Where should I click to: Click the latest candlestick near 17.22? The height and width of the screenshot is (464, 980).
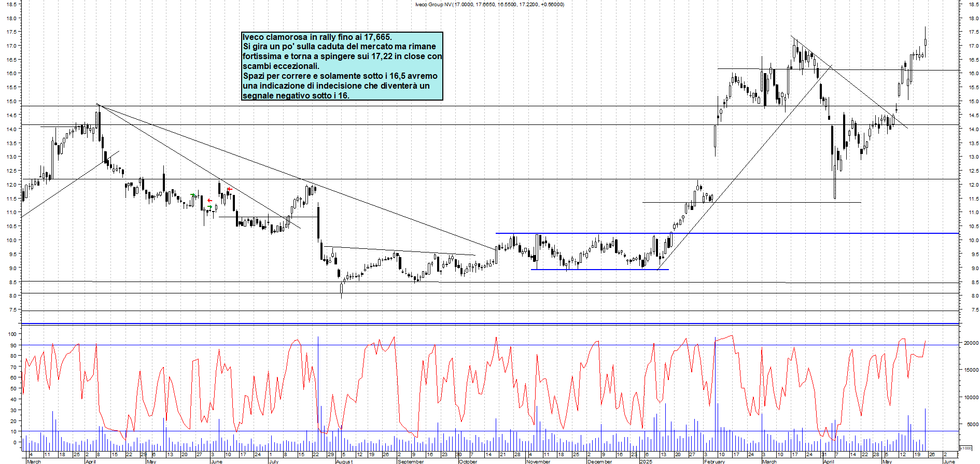click(926, 43)
